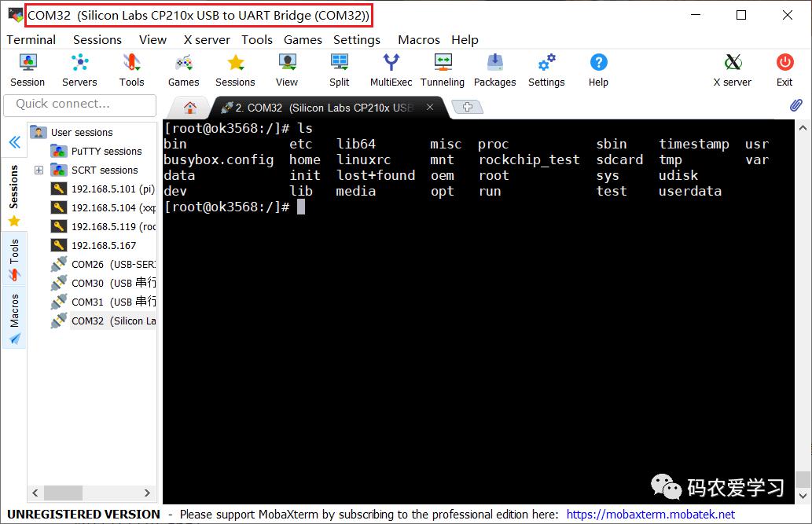Viewport: 812px width, 524px height.
Task: Open the Tunneling toolbar icon
Action: tap(443, 71)
